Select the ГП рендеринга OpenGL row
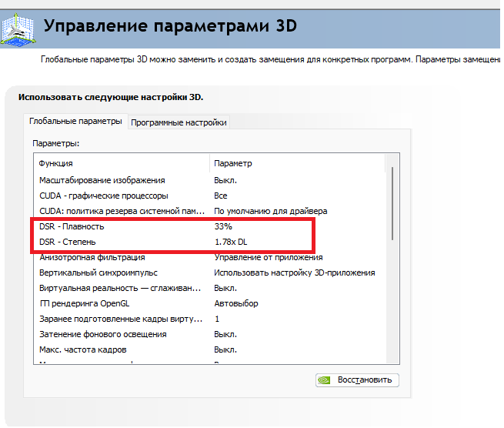 click(209, 303)
